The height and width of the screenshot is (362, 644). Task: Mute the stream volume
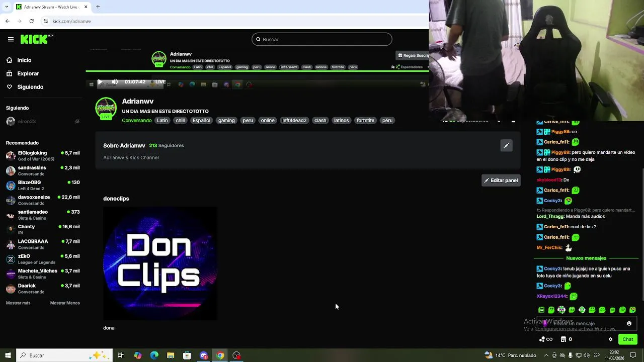[115, 82]
